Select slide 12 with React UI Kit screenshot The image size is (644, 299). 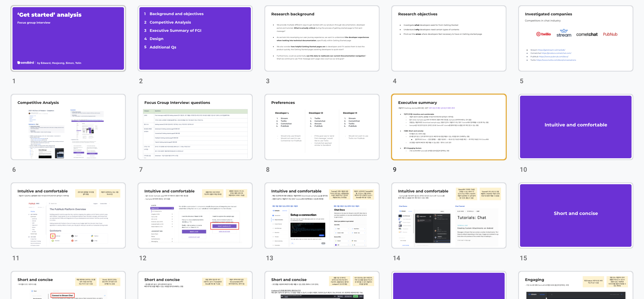click(x=195, y=216)
